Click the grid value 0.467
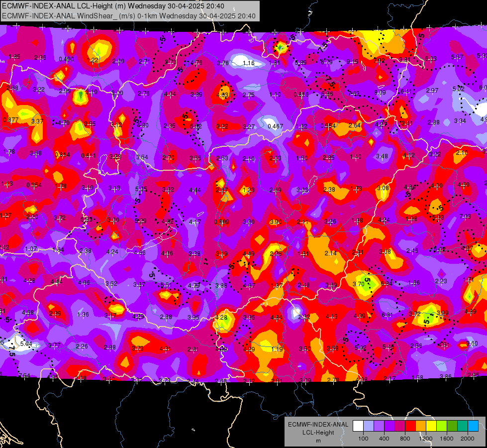487x448 pixels. pyautogui.click(x=275, y=126)
